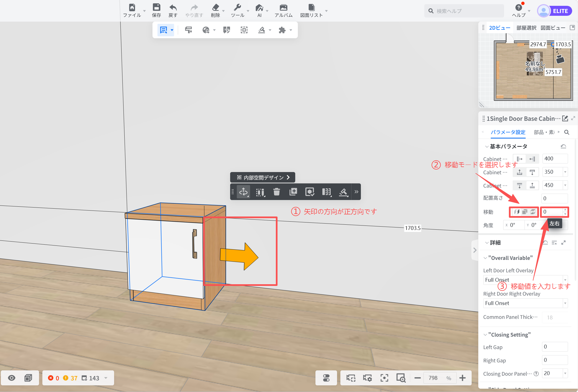Select the third 移動 mode cube
Image resolution: width=578 pixels, height=392 pixels.
(x=533, y=212)
